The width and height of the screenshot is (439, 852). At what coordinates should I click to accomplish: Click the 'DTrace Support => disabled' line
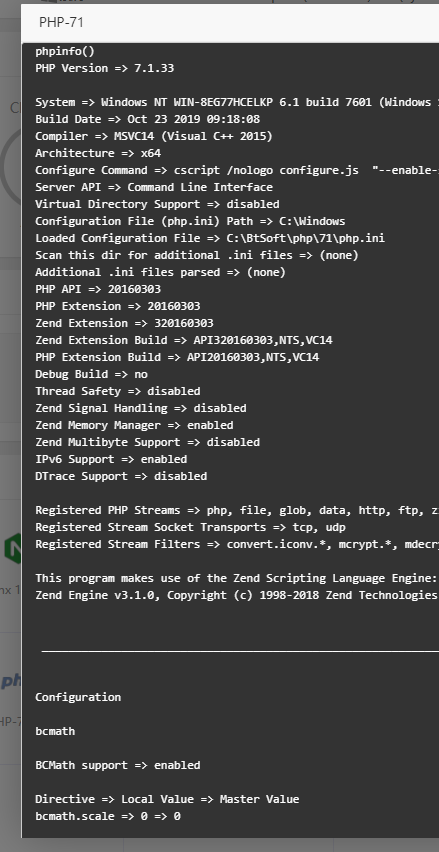pos(121,477)
